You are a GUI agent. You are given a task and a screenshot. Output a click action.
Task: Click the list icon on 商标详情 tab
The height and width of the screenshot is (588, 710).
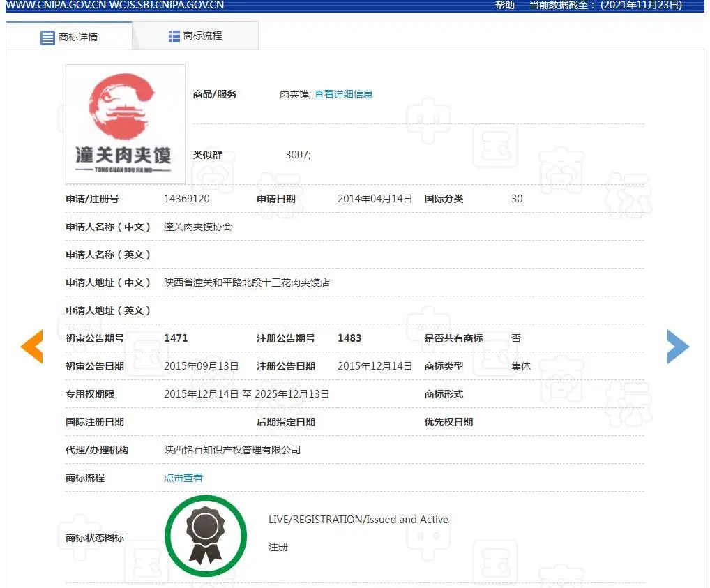pos(47,38)
